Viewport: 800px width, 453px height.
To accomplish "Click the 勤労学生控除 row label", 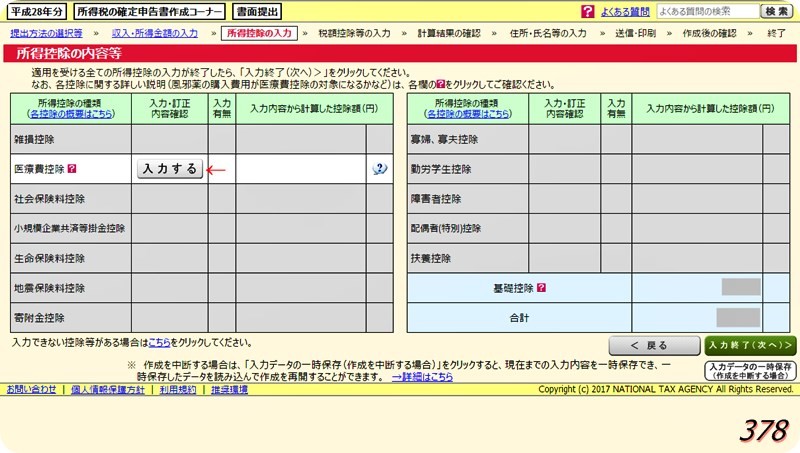I will pos(441,169).
